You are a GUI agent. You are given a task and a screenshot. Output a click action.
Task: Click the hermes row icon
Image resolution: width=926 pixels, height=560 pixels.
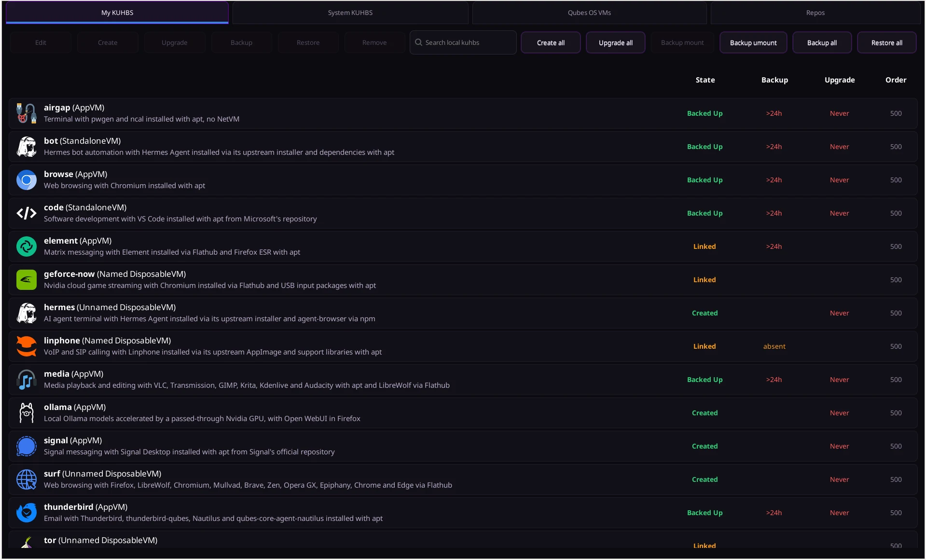(27, 313)
